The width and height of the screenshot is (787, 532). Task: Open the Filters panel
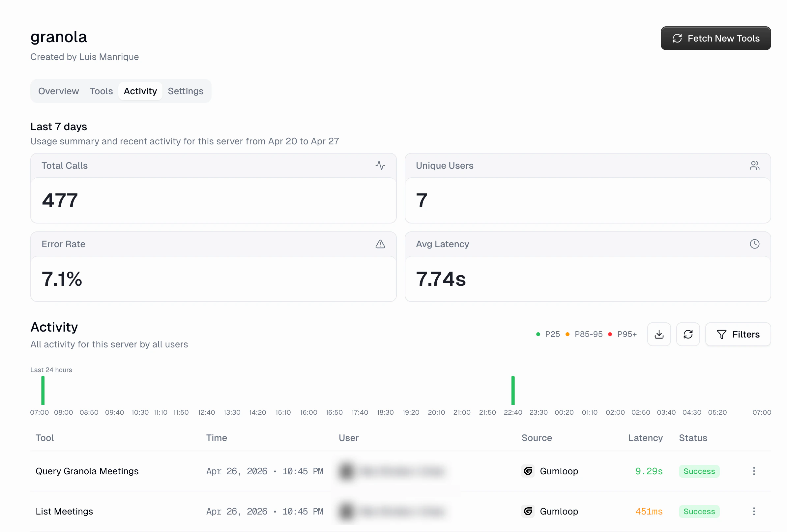point(738,334)
